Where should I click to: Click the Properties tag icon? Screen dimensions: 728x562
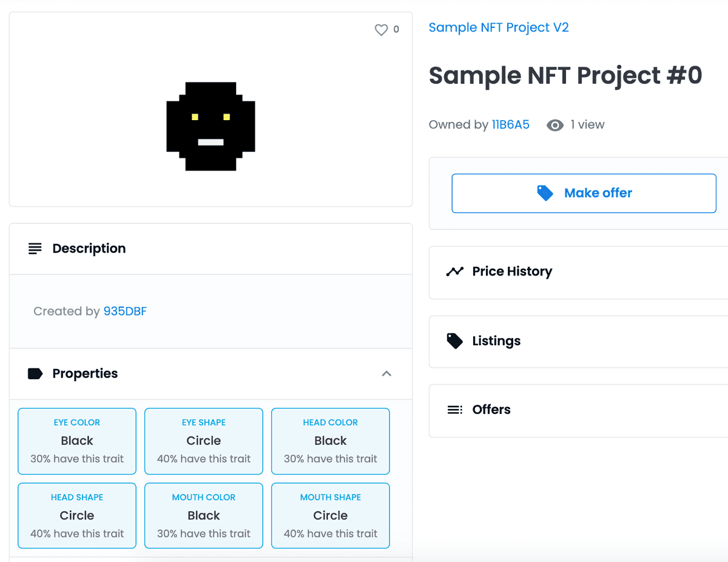click(35, 373)
